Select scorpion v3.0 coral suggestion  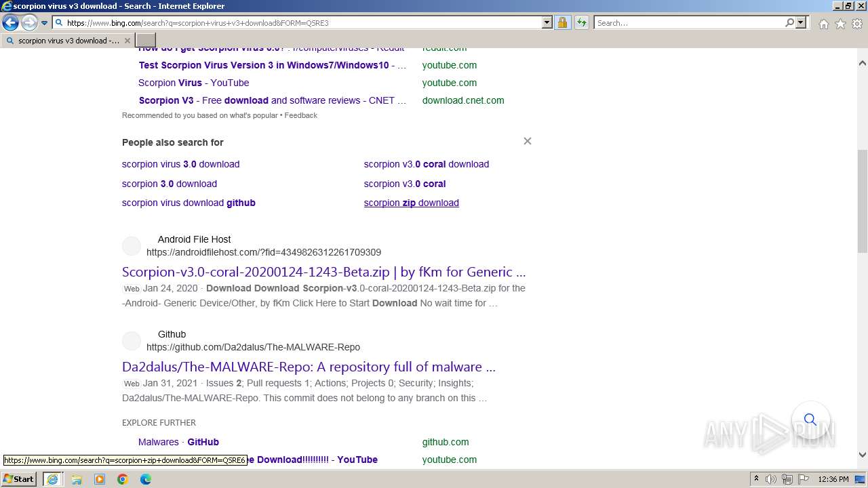405,184
